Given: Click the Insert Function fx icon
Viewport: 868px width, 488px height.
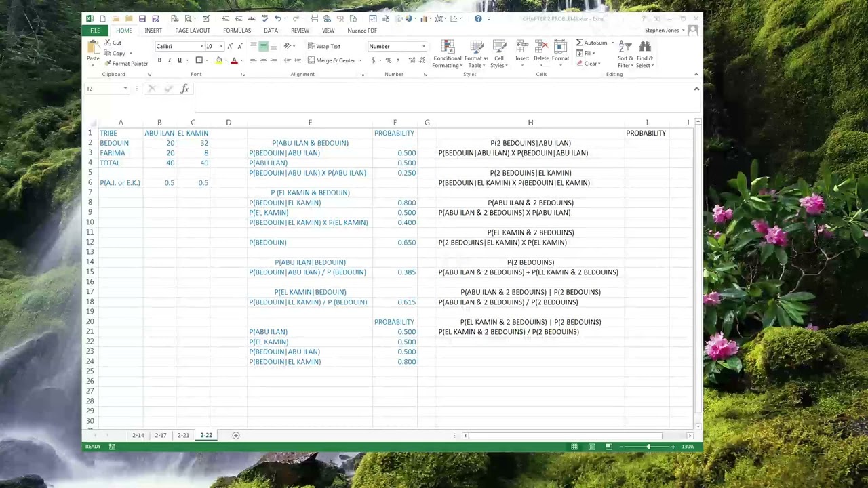Looking at the screenshot, I should pyautogui.click(x=184, y=89).
